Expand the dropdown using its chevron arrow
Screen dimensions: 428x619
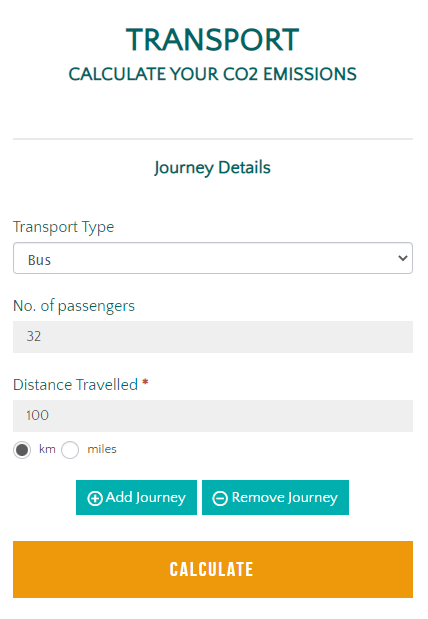coord(402,258)
